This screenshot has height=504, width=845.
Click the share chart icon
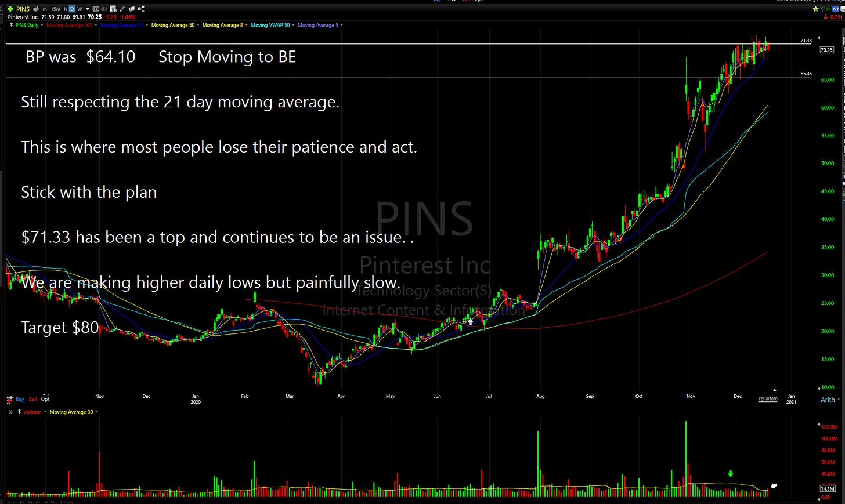click(141, 9)
